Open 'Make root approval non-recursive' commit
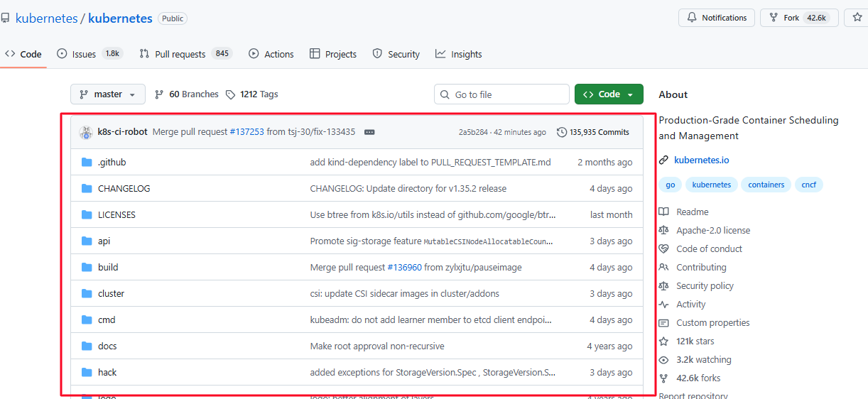The width and height of the screenshot is (868, 399). [377, 346]
